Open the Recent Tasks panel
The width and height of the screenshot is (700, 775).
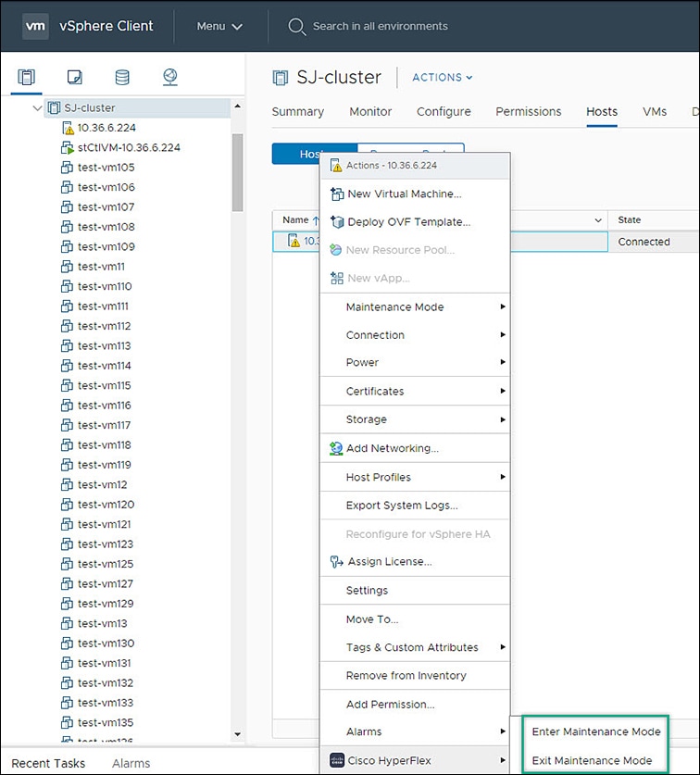48,763
